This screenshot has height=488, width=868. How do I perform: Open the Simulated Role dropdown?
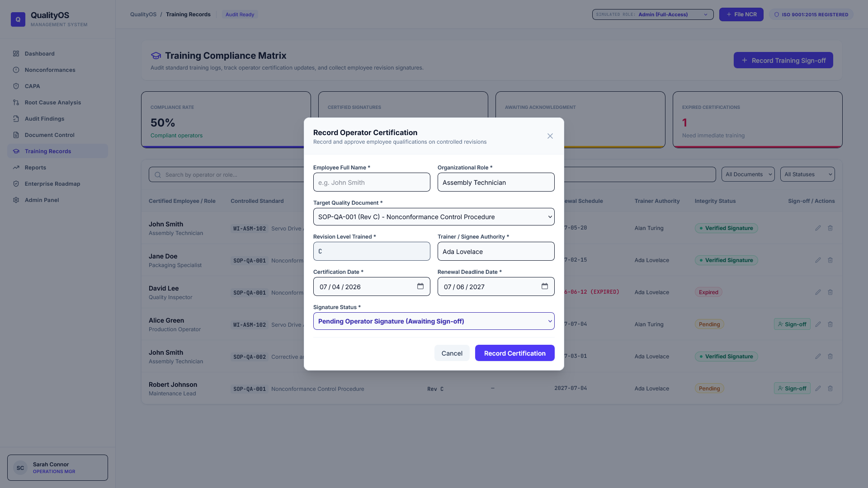pyautogui.click(x=653, y=14)
